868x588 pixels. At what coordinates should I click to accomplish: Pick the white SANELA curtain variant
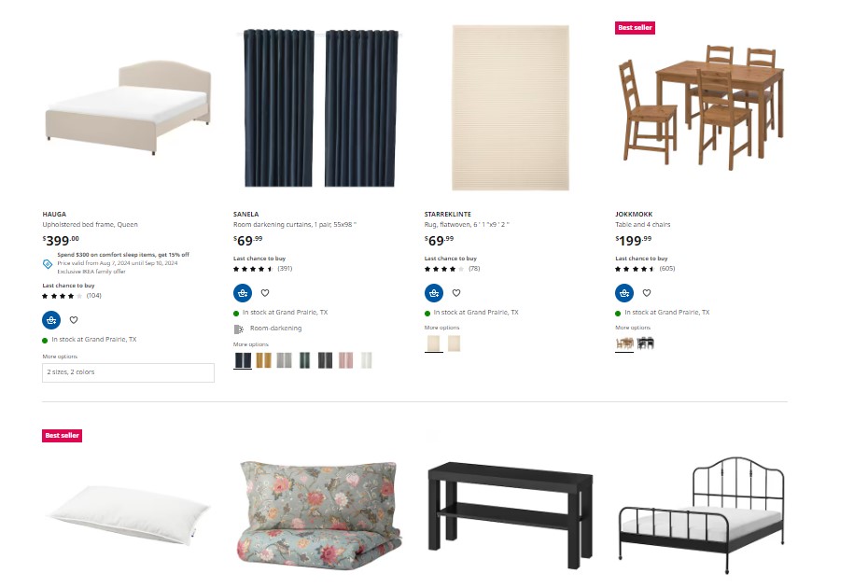(367, 360)
